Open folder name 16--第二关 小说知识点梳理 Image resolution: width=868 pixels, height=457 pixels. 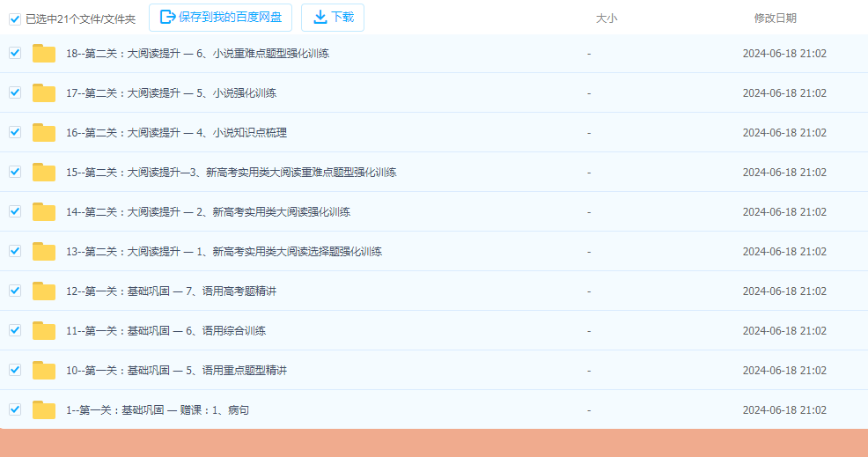pos(176,133)
